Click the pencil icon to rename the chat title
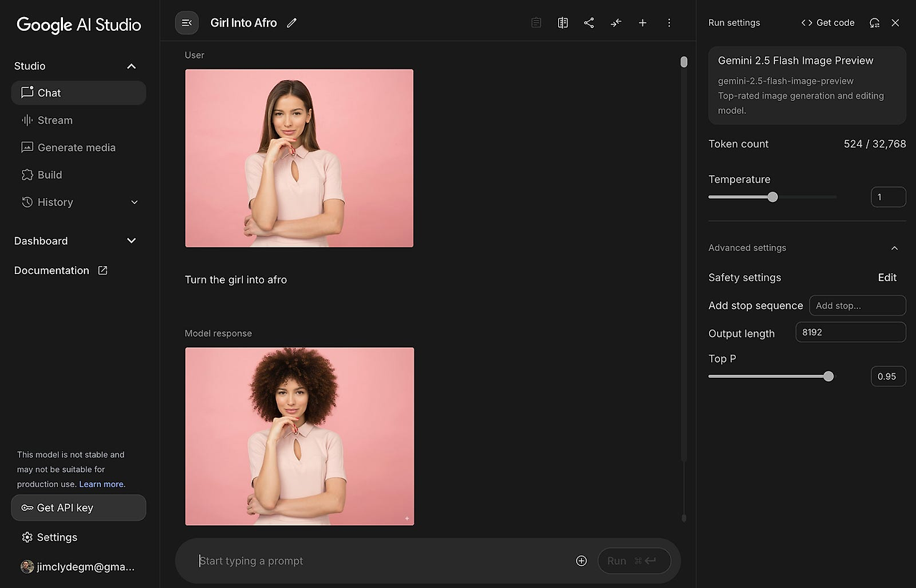Viewport: 916px width, 588px height. click(291, 23)
